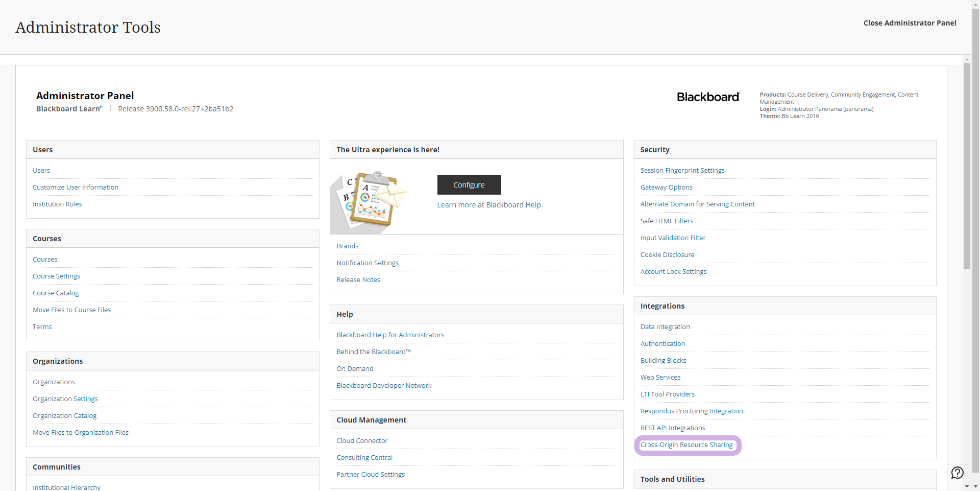Open Building Blocks
The width and height of the screenshot is (980, 491).
click(x=664, y=361)
